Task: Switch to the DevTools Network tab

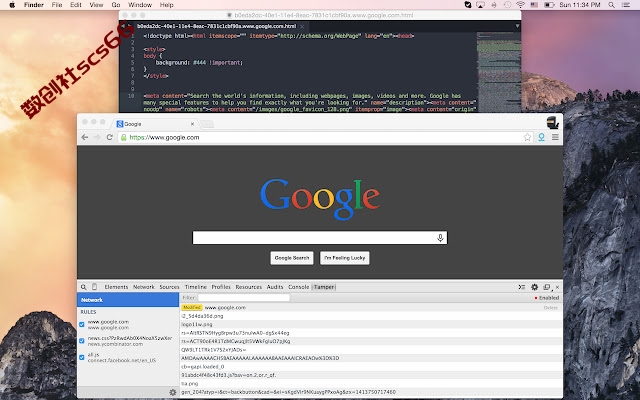Action: (x=144, y=287)
